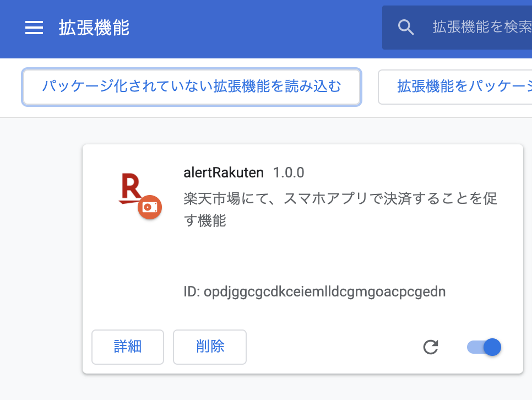Click the extension ID text

pyautogui.click(x=314, y=291)
